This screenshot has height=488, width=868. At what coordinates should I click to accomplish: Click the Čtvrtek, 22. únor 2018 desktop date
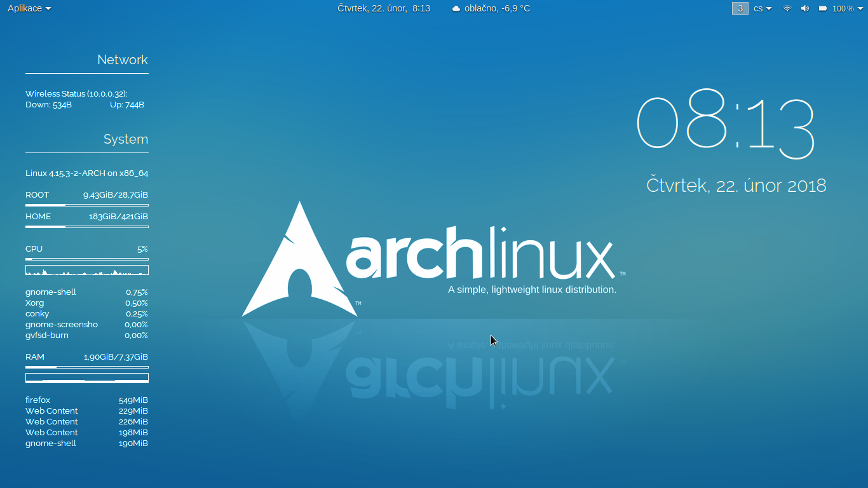point(736,186)
